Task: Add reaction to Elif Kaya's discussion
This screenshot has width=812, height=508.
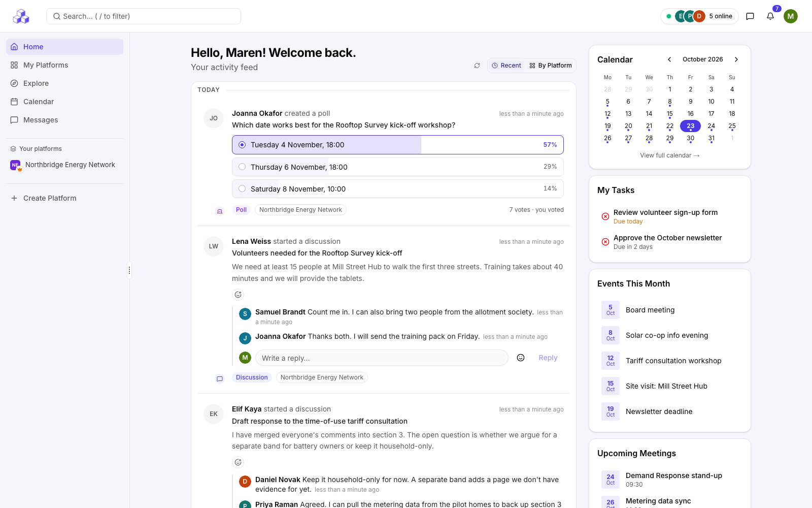Action: click(238, 462)
